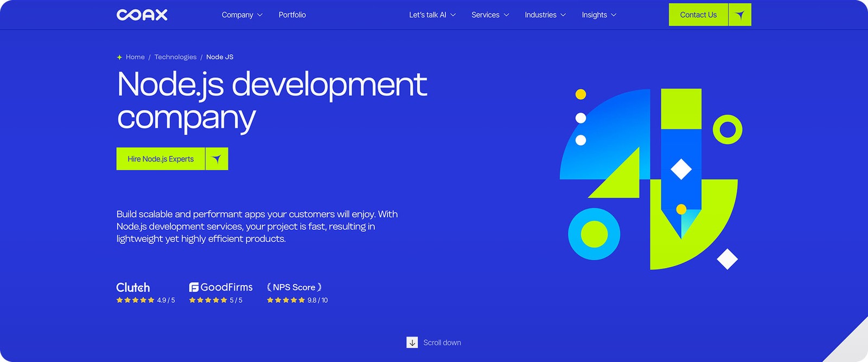Expand the Company dropdown chevron
The height and width of the screenshot is (362, 868).
point(260,15)
